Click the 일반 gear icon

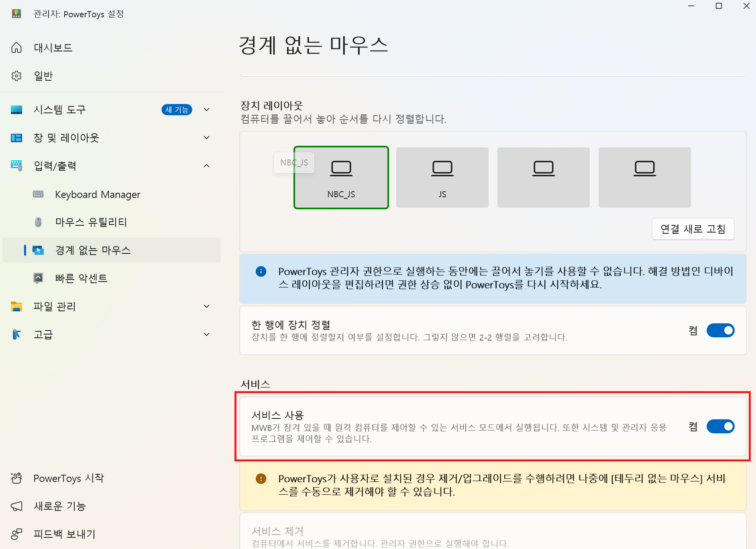16,76
